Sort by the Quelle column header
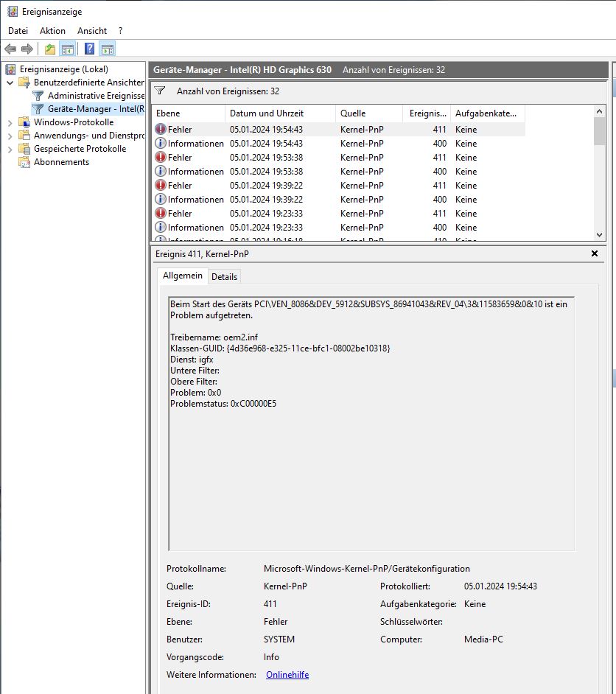Image resolution: width=616 pixels, height=694 pixels. tap(369, 113)
